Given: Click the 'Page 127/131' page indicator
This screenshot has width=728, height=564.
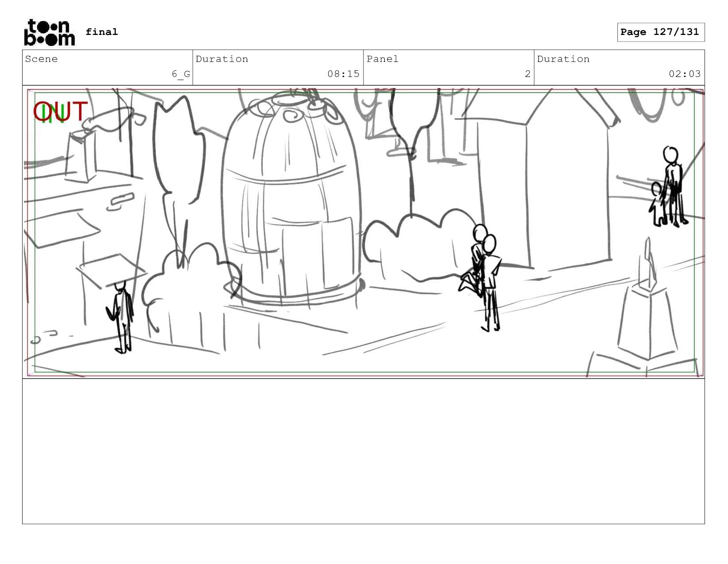Looking at the screenshot, I should [661, 32].
